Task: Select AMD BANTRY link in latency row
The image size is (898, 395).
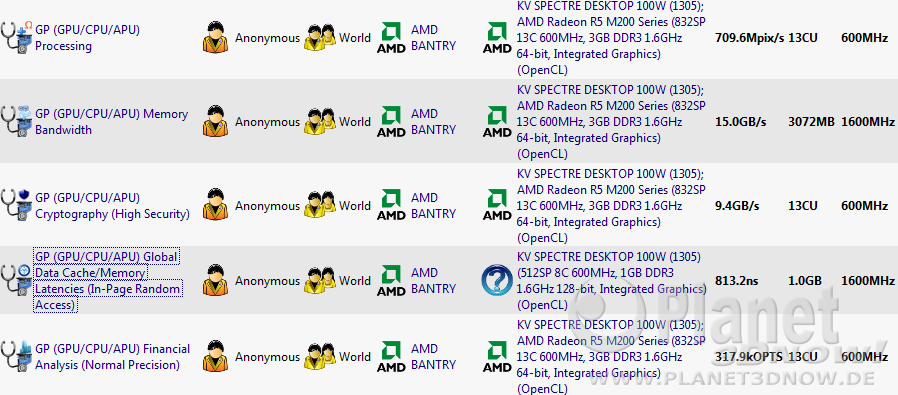Action: (x=433, y=281)
